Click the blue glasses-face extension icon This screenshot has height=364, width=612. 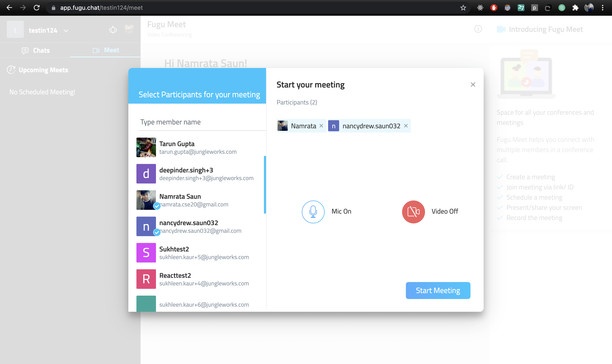tap(507, 8)
